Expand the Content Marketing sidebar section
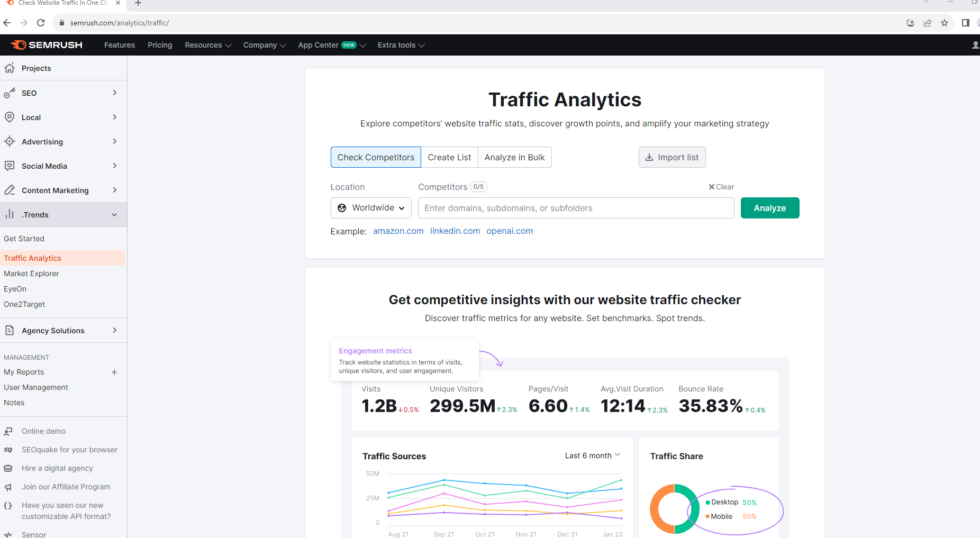 coord(115,190)
